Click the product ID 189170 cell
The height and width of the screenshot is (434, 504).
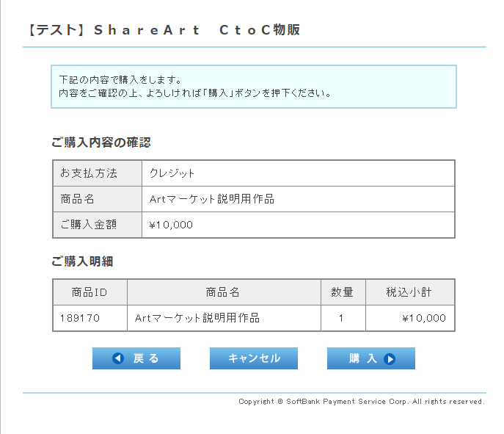tap(90, 318)
